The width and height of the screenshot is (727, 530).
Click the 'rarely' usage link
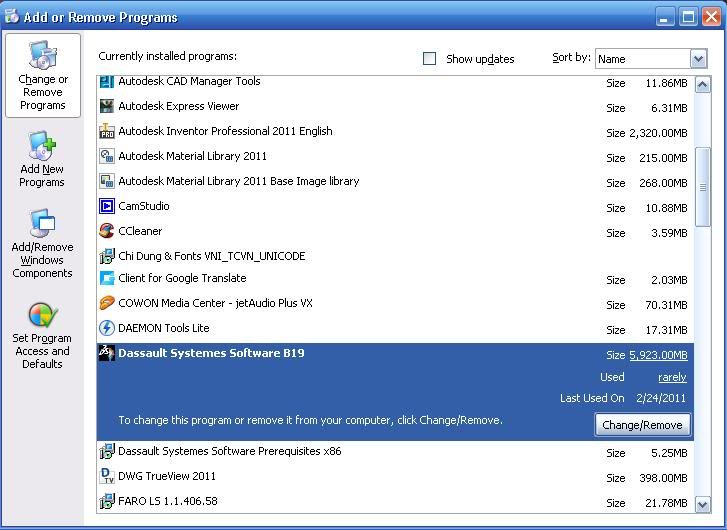tap(672, 377)
